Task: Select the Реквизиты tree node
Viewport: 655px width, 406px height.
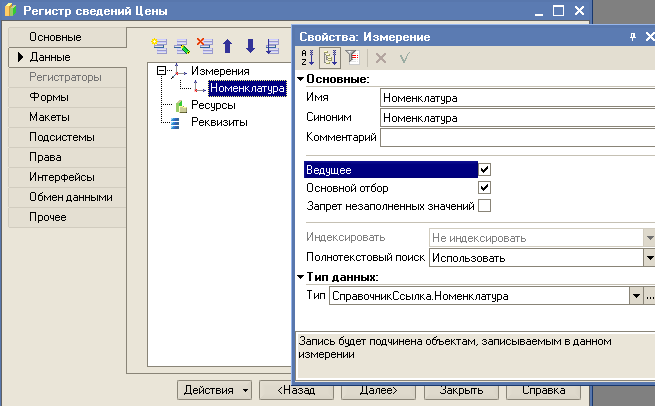Action: 219,122
